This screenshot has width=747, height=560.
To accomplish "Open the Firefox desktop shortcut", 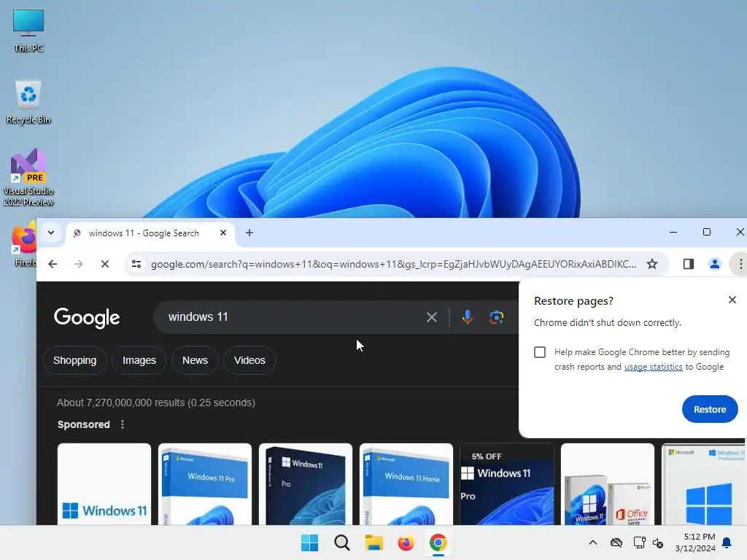I will point(25,244).
